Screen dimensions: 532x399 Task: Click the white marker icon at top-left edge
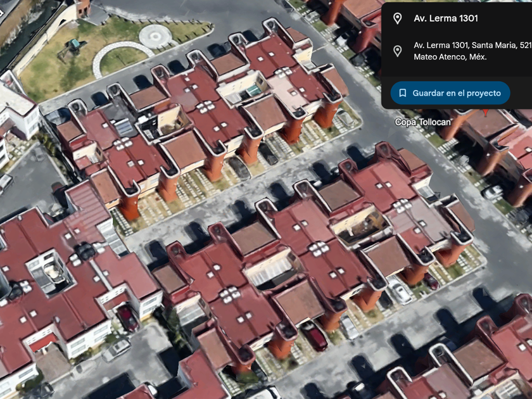[x=1, y=13]
